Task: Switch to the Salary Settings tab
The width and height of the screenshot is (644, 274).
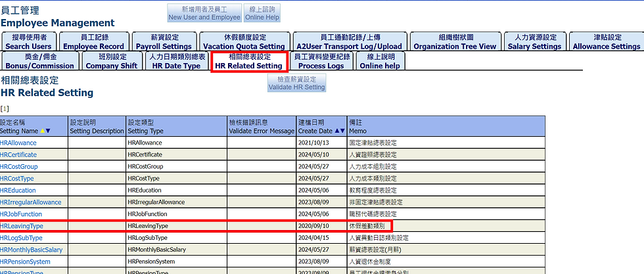Action: (x=534, y=42)
